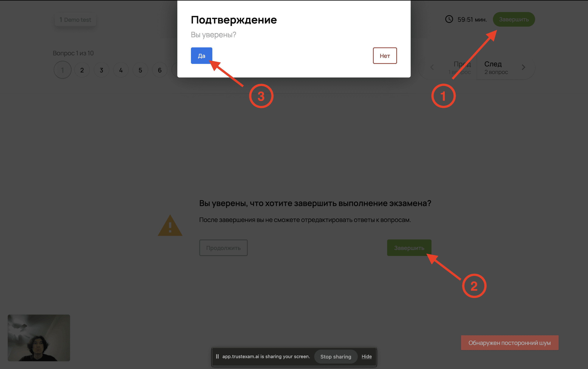Click the След 2 вопрос next button
This screenshot has height=369, width=588.
coord(506,68)
